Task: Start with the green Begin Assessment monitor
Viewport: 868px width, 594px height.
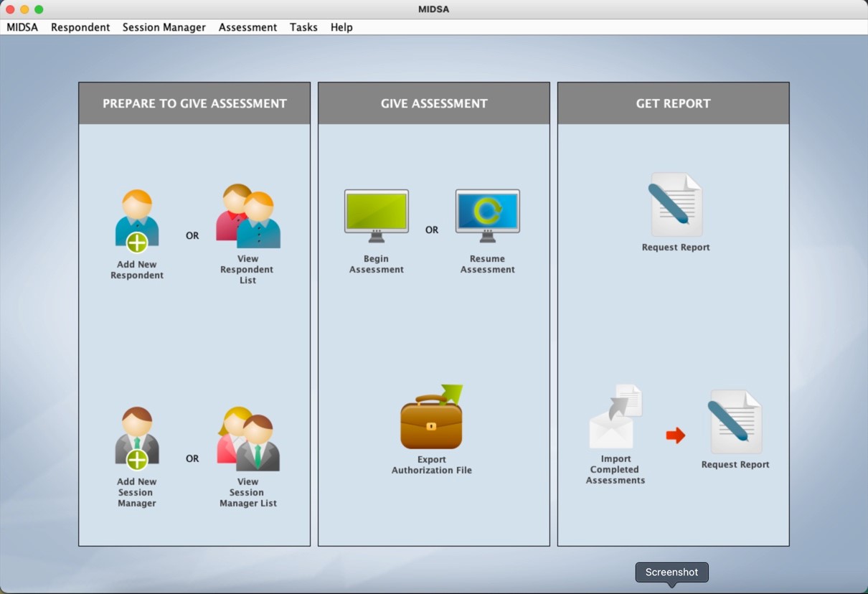Action: 377,217
